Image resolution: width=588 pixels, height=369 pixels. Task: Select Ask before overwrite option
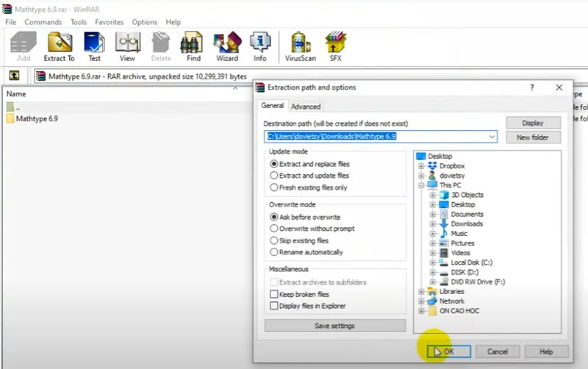[x=274, y=217]
